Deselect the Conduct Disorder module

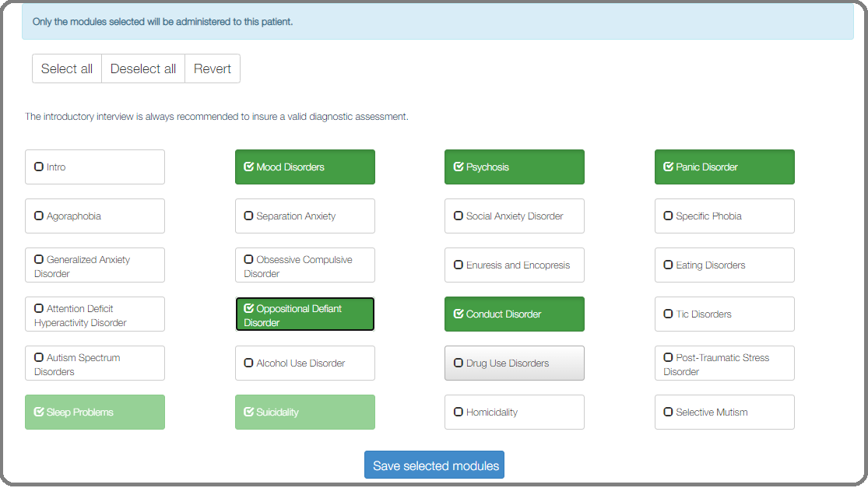click(515, 314)
